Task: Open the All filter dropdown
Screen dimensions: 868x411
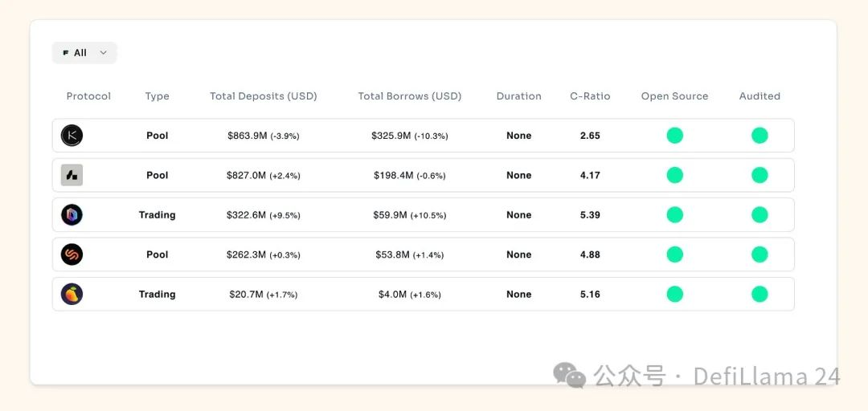Action: 84,53
